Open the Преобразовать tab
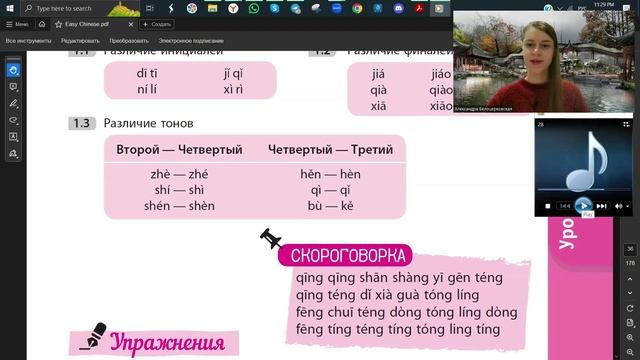640x360 pixels. [x=129, y=41]
